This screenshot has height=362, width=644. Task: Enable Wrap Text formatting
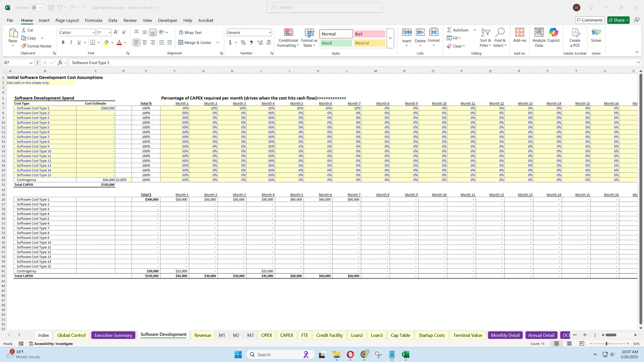coord(190,32)
